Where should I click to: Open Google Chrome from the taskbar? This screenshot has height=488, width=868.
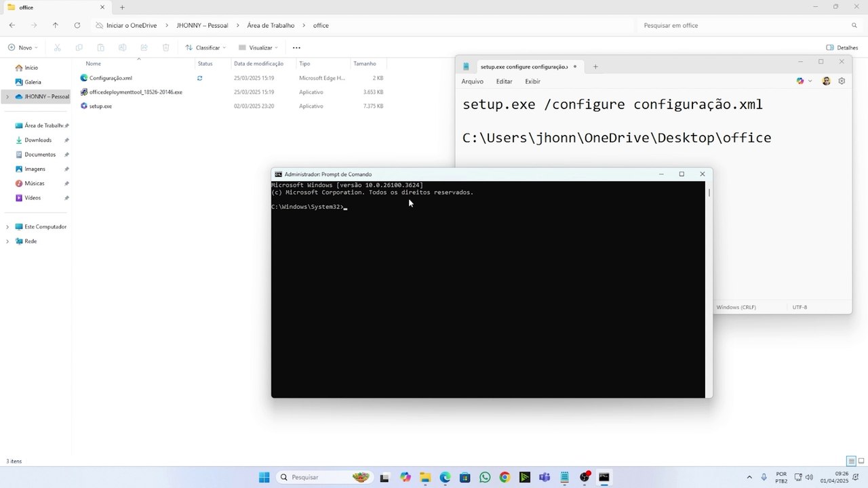pyautogui.click(x=505, y=477)
